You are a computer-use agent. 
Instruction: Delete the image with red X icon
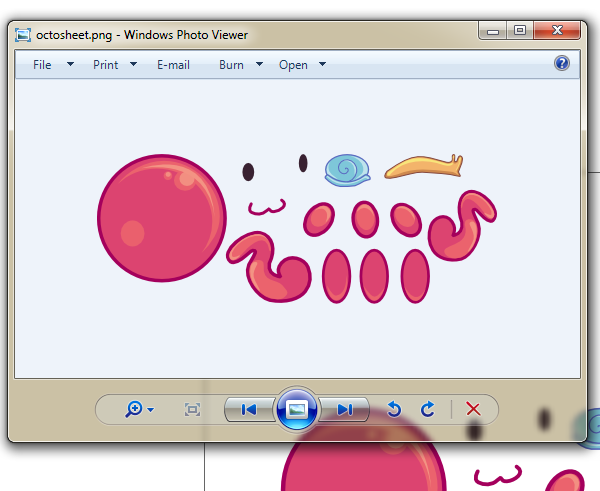pos(474,409)
